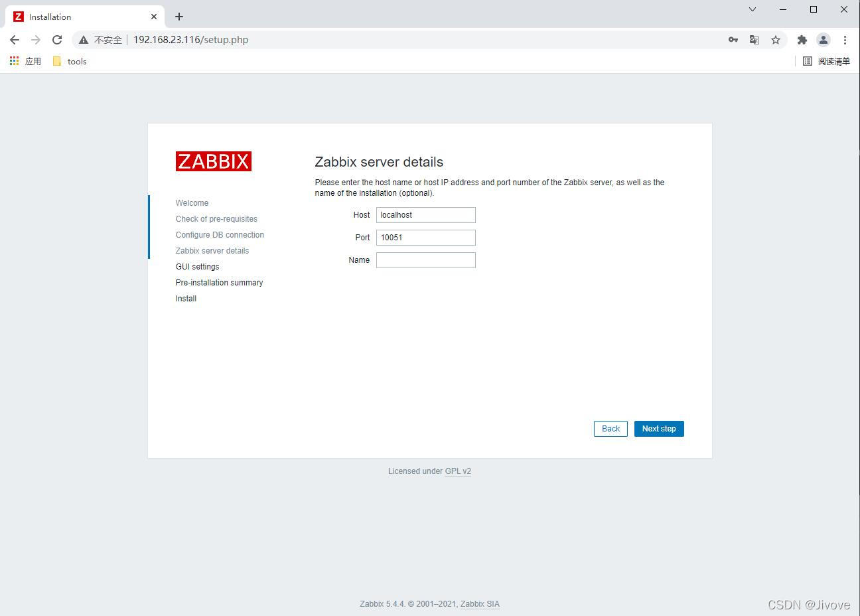
Task: Click the Zabbix server details heading
Action: [379, 162]
